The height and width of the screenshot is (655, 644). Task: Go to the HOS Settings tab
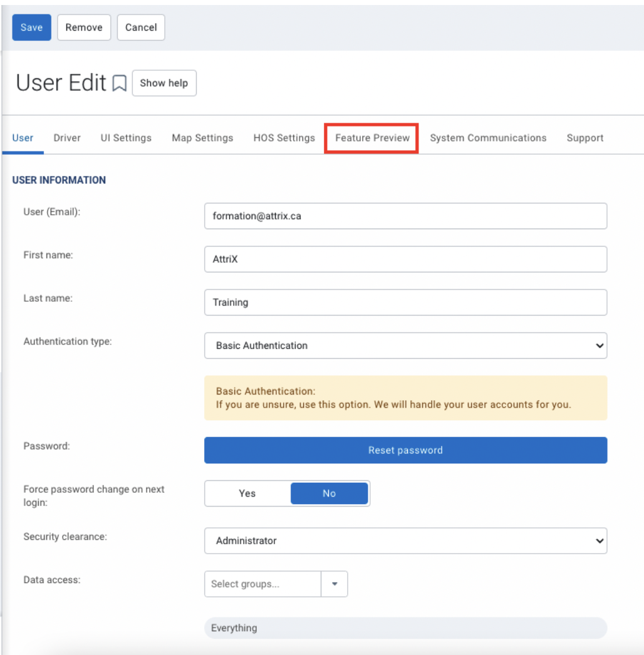(x=284, y=138)
